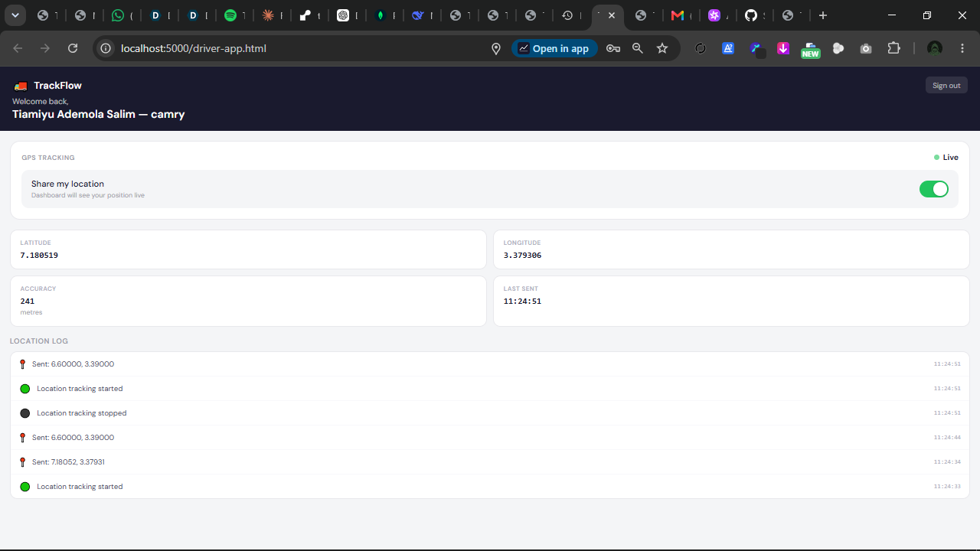View site information icon in address bar
The image size is (980, 551).
106,48
